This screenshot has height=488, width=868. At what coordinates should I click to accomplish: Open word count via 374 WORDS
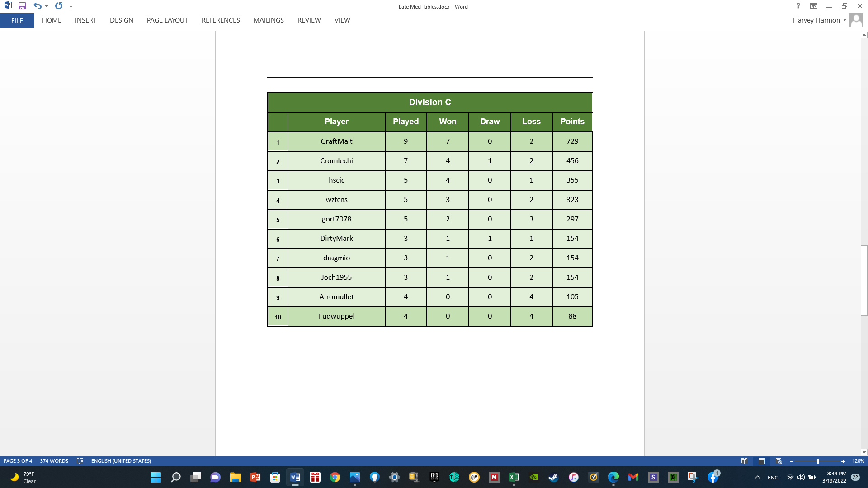[54, 461]
